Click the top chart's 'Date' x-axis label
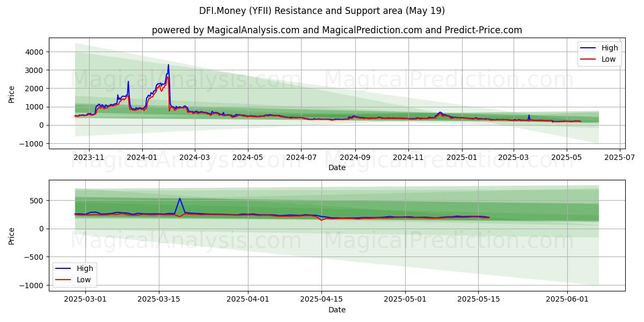This screenshot has height=322, width=644. coord(337,168)
